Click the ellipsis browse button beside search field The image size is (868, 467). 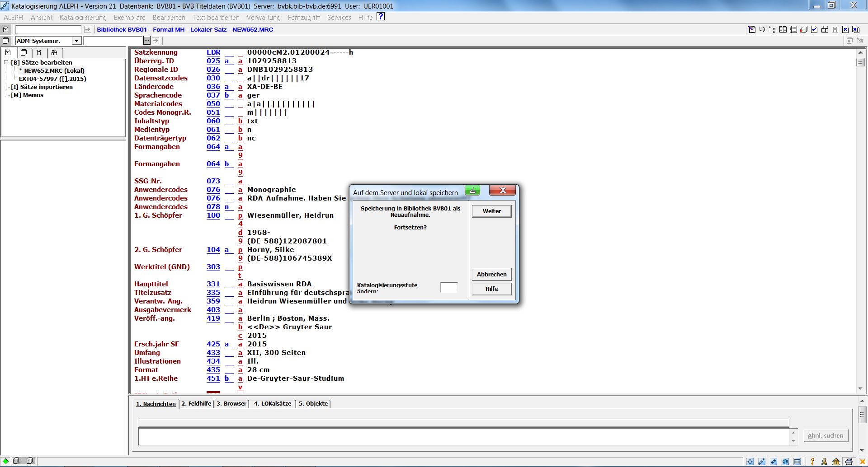146,41
